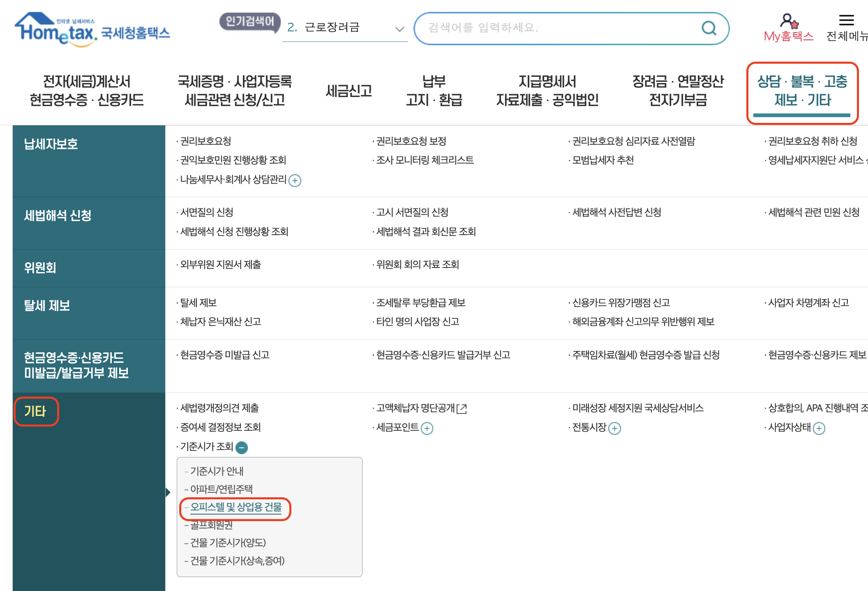Expand 사업자상태 with its plus icon
Screen dimensions: 868x591
820,428
